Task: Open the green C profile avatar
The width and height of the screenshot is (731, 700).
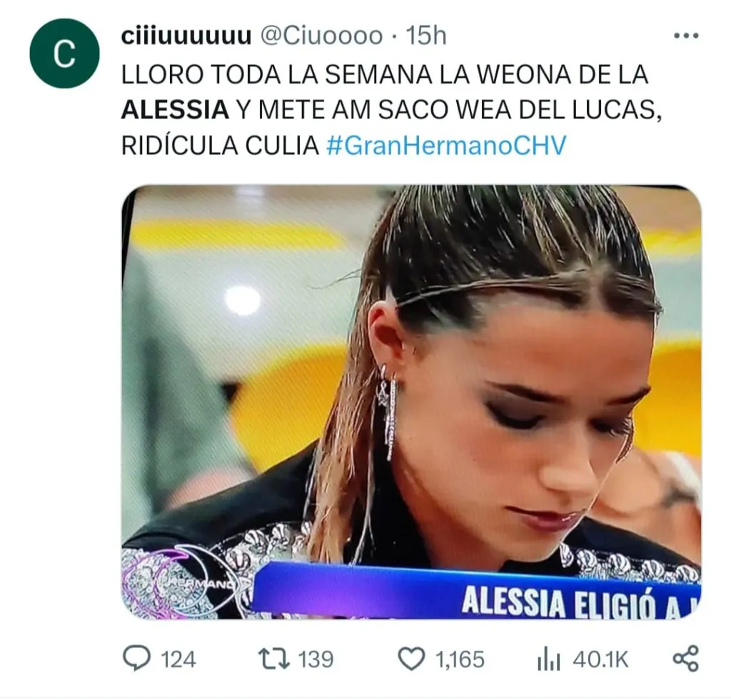Action: [64, 53]
